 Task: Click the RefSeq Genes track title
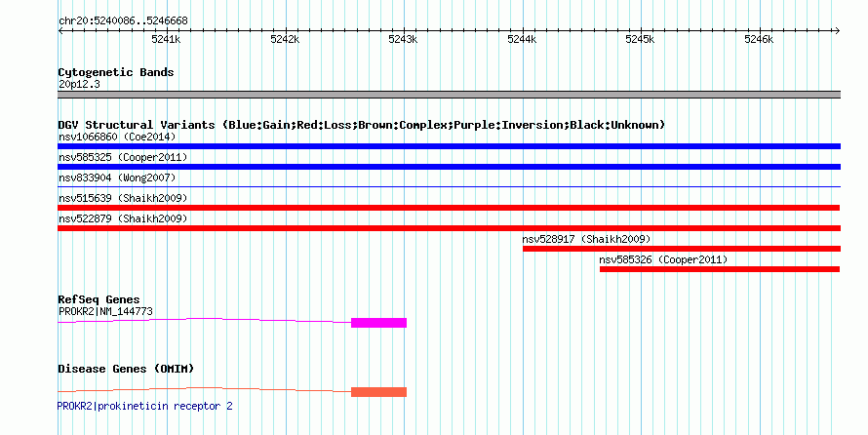(99, 299)
